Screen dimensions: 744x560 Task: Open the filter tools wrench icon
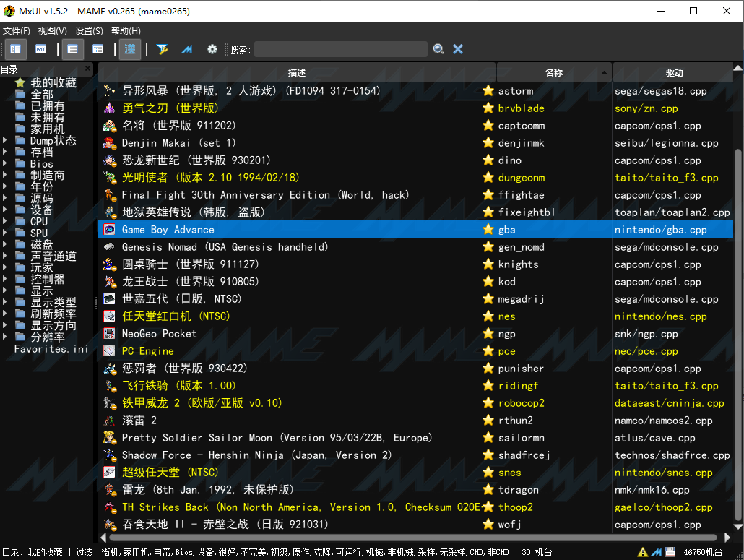(163, 49)
